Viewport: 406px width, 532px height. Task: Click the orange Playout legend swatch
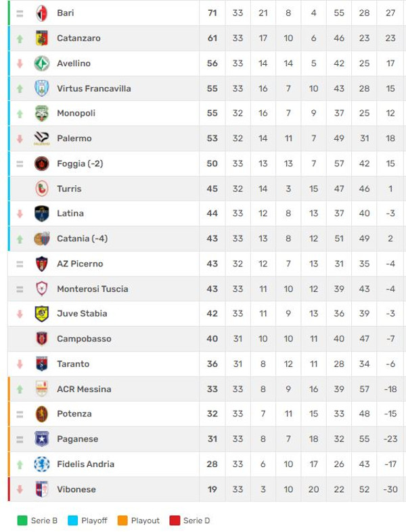(122, 521)
